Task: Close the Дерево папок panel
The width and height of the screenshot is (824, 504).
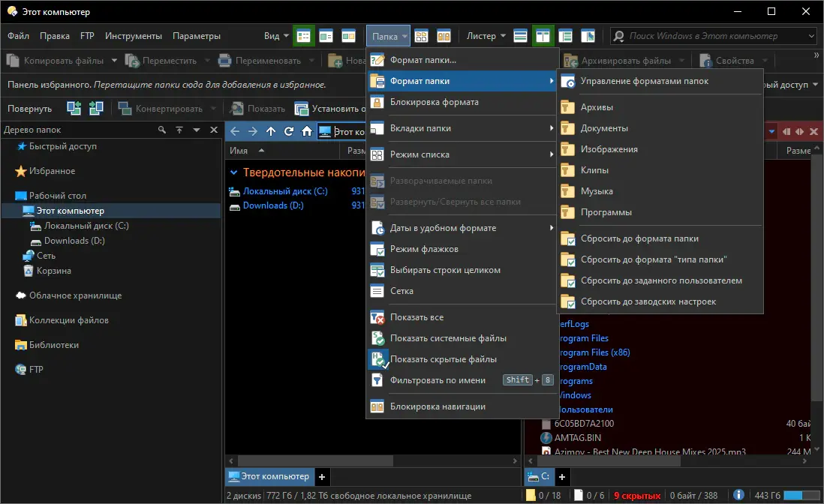Action: coord(214,130)
